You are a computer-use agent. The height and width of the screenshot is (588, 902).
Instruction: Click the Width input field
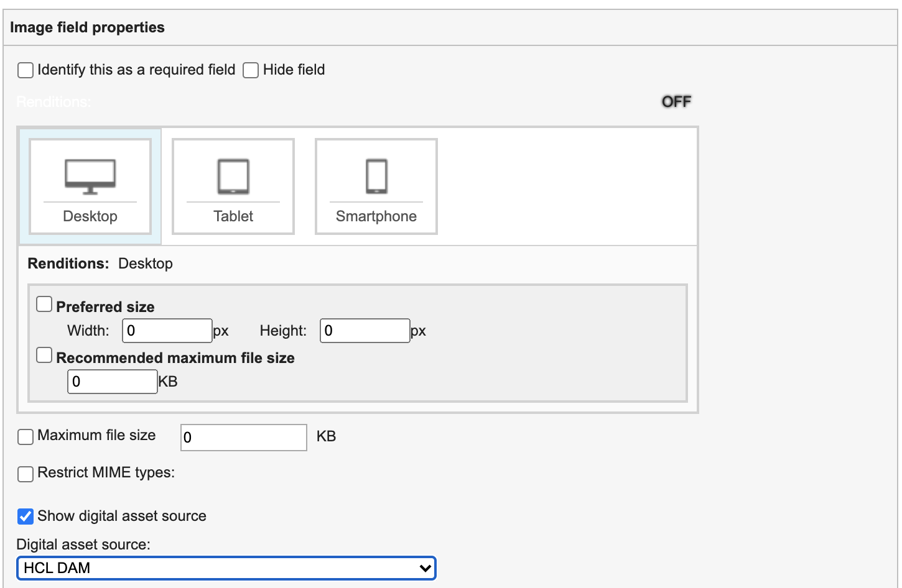point(166,330)
